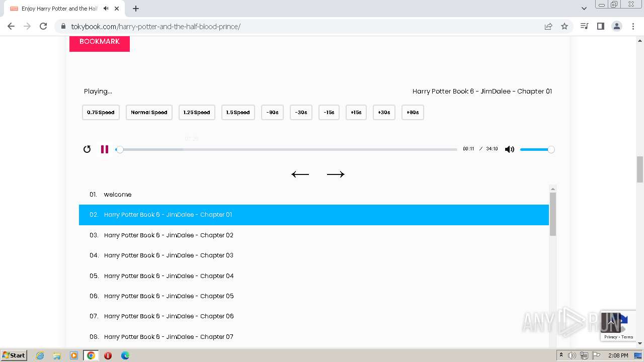
Task: Open Action Center flag icon
Action: tap(596, 355)
